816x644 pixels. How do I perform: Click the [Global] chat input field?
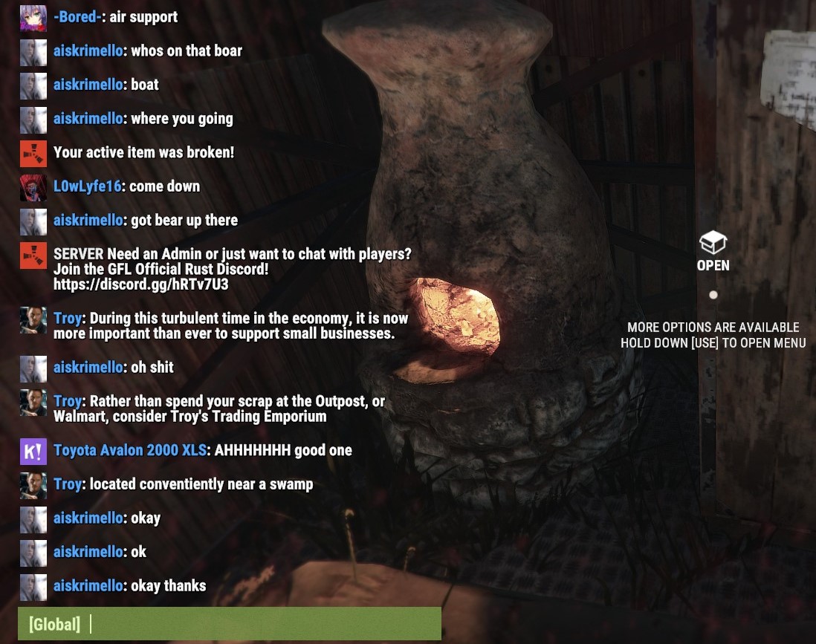click(x=230, y=623)
